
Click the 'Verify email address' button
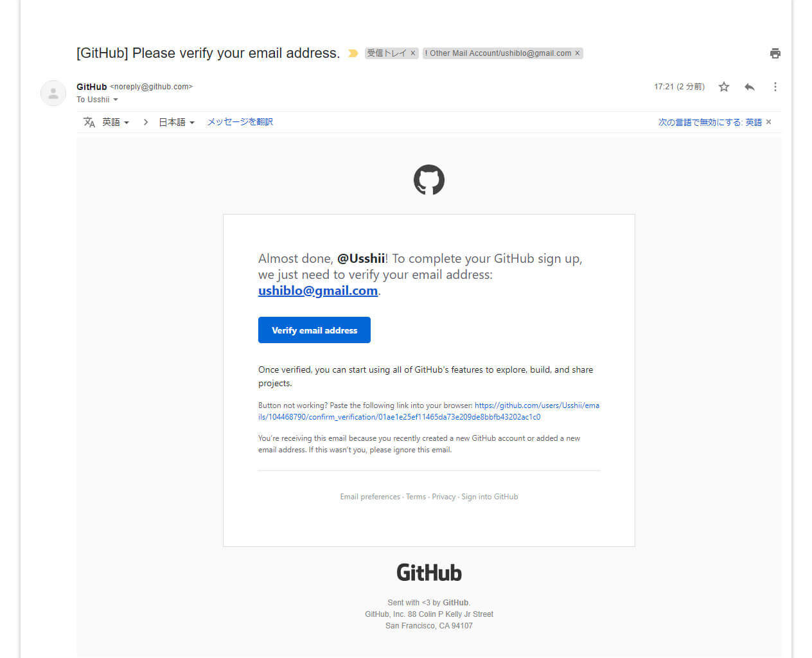pos(314,330)
